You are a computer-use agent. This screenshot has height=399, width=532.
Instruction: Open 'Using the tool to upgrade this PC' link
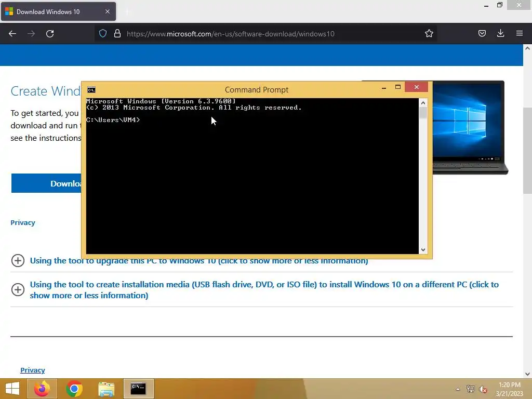199,261
